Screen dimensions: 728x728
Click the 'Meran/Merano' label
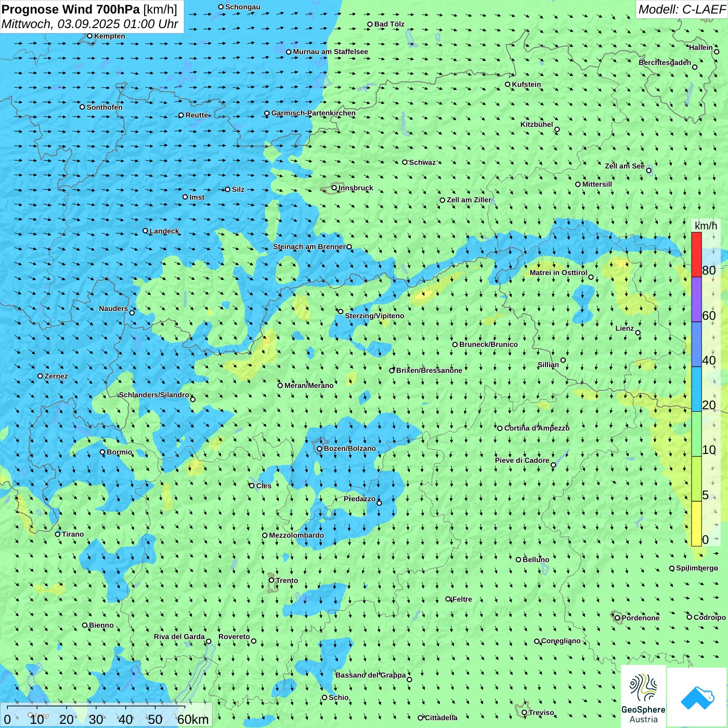point(309,385)
